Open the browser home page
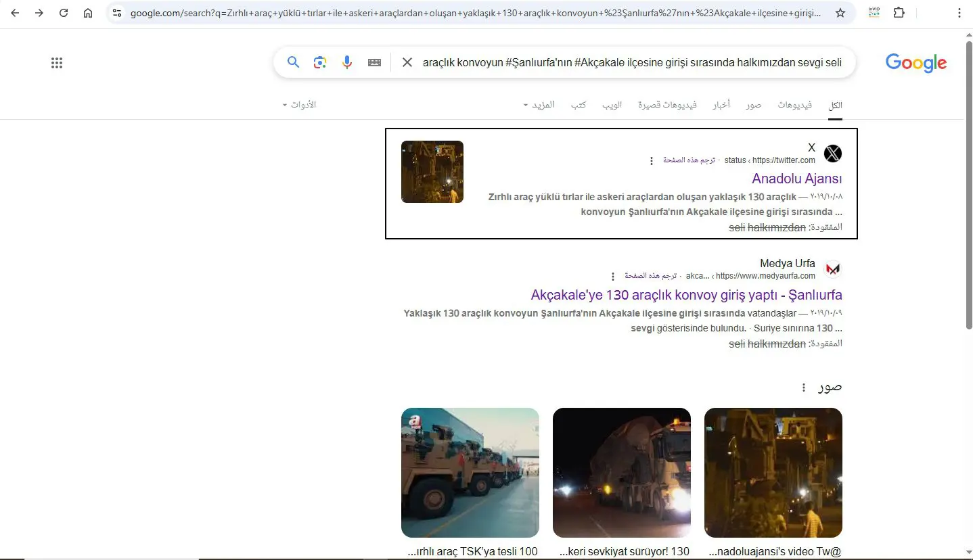The image size is (973, 560). click(88, 13)
